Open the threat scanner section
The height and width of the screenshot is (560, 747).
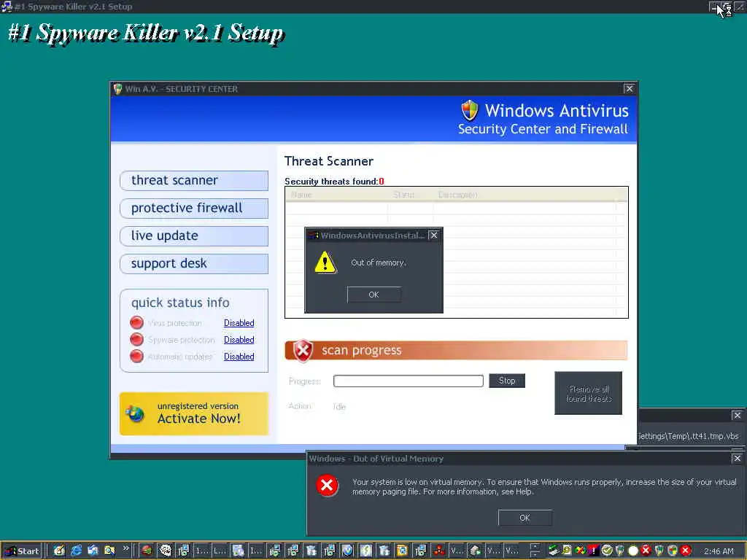click(x=194, y=181)
